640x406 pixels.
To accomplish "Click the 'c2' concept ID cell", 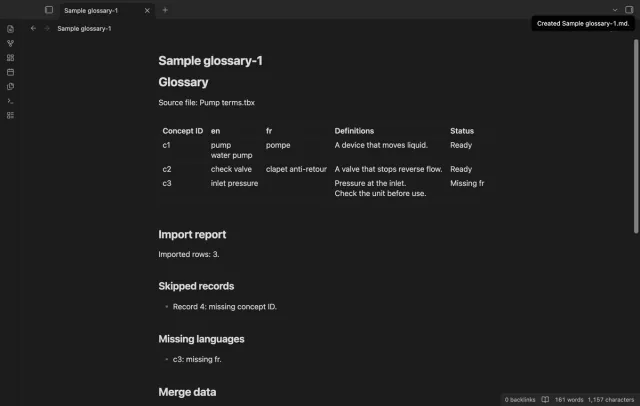I will (167, 169).
